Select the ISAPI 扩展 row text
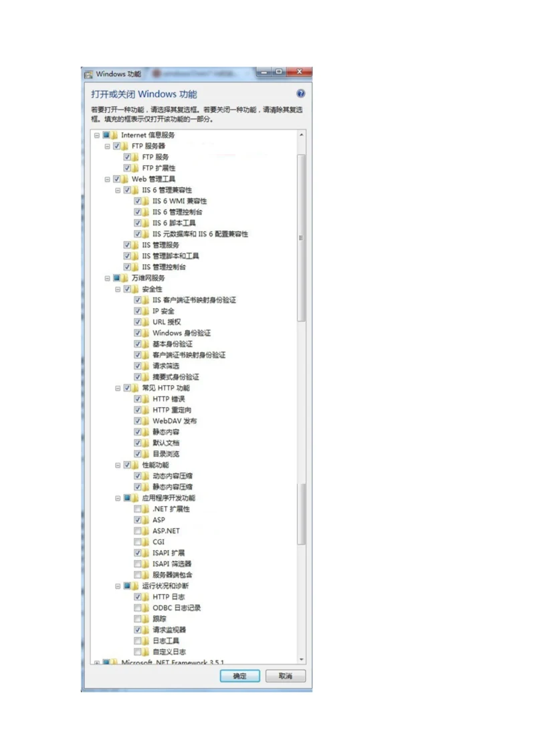Image resolution: width=535 pixels, height=756 pixels. (x=169, y=553)
